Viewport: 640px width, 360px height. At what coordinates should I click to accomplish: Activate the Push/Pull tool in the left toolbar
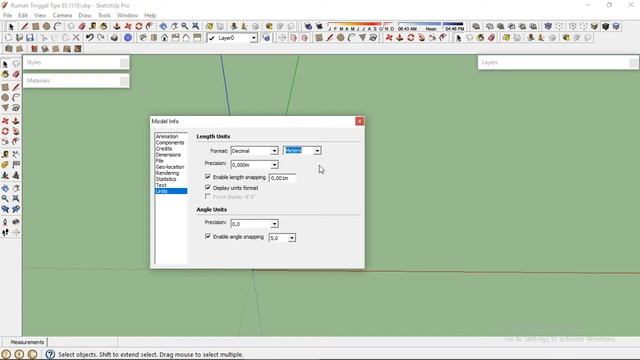pyautogui.click(x=16, y=121)
